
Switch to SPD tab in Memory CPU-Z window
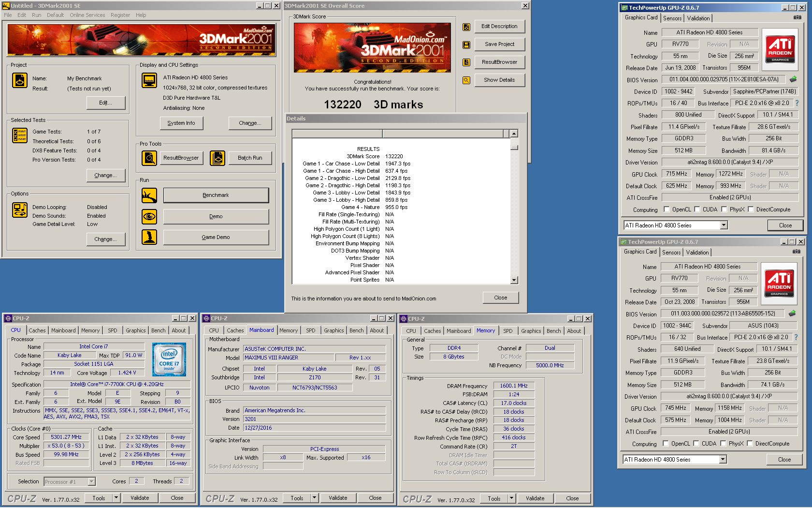(x=507, y=331)
